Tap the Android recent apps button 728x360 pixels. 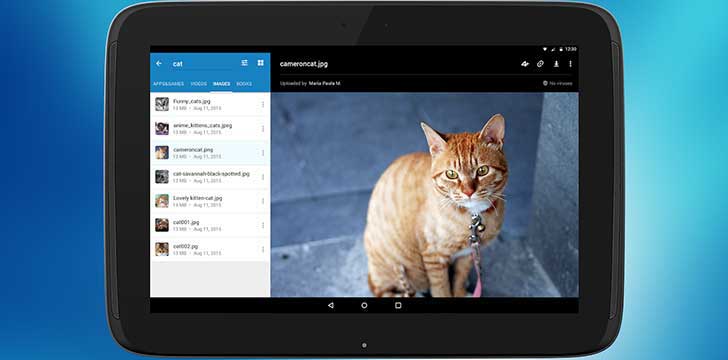pos(398,305)
